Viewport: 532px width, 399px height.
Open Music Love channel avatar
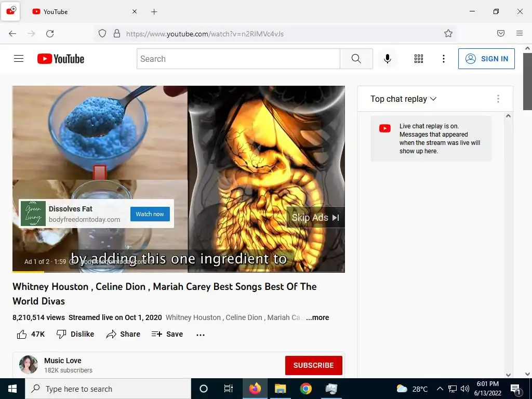coord(29,365)
